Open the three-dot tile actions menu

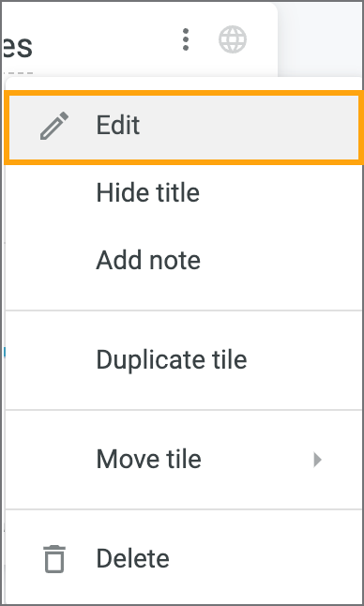point(186,39)
